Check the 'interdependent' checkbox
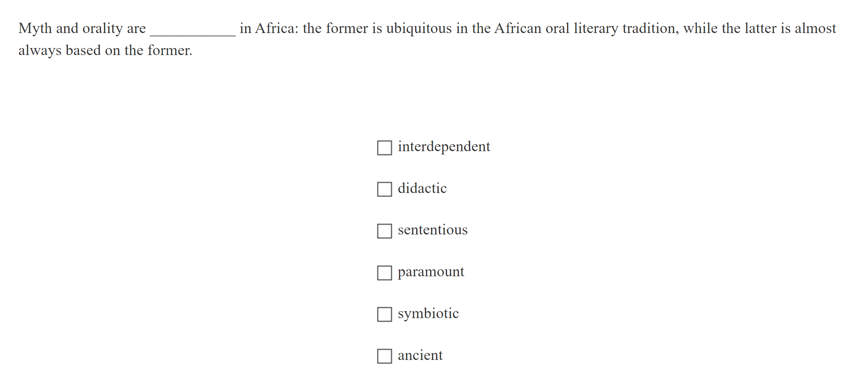The image size is (868, 379). pyautogui.click(x=384, y=147)
